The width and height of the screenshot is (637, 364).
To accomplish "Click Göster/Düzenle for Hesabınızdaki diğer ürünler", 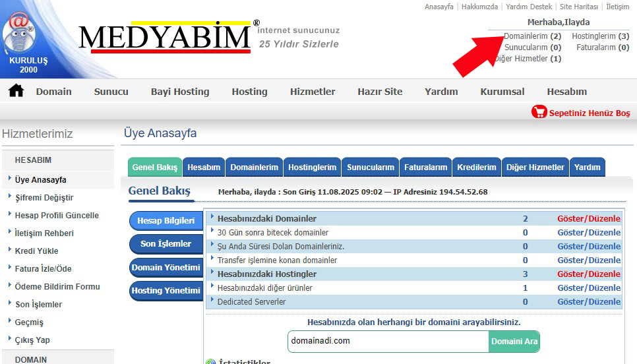I will click(x=589, y=288).
